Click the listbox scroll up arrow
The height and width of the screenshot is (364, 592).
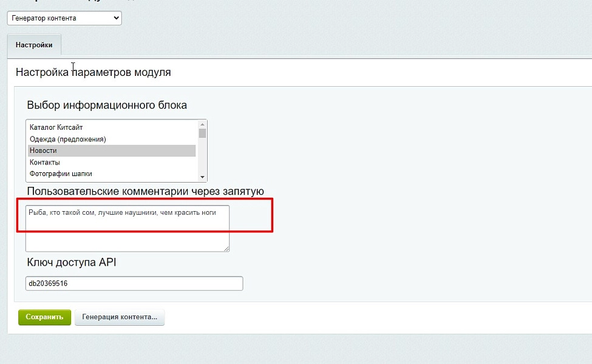tap(202, 124)
